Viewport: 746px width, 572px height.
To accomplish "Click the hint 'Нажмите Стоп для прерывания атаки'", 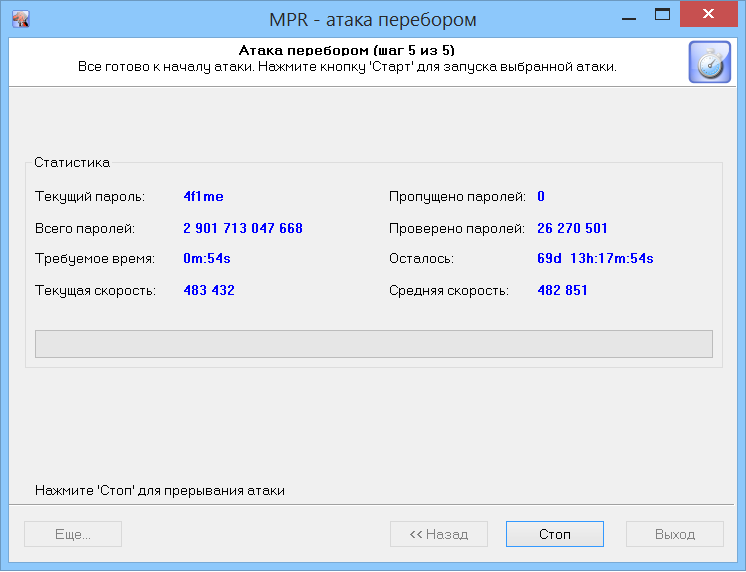I will 160,491.
